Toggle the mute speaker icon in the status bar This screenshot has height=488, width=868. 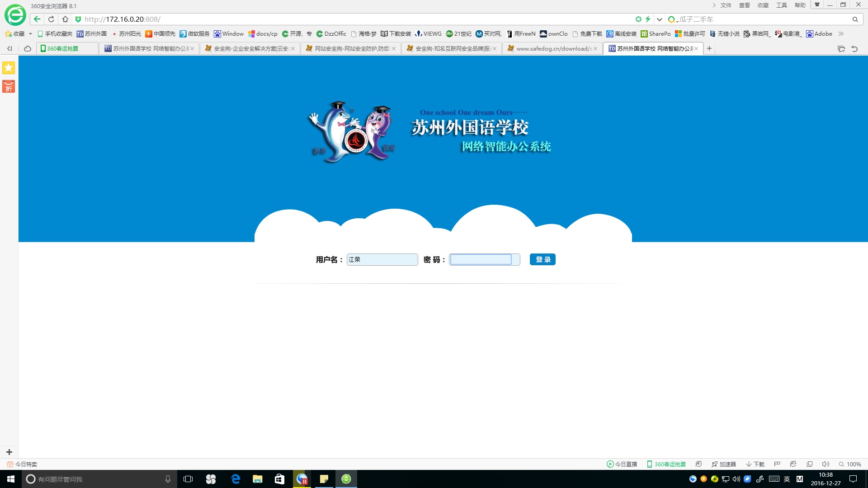pos(826,464)
